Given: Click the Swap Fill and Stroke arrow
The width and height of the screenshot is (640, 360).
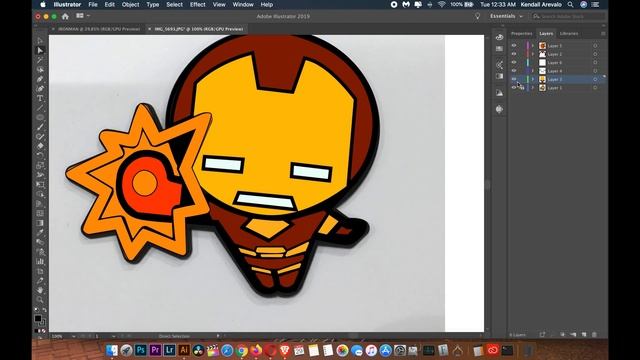Looking at the screenshot, I should pos(44,311).
